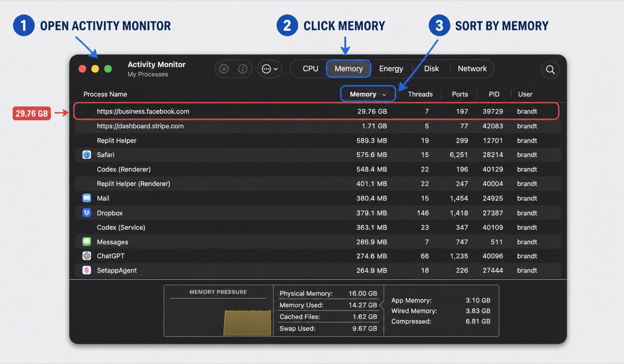Select the business.facebook.com process row
This screenshot has height=364, width=624.
pyautogui.click(x=316, y=111)
